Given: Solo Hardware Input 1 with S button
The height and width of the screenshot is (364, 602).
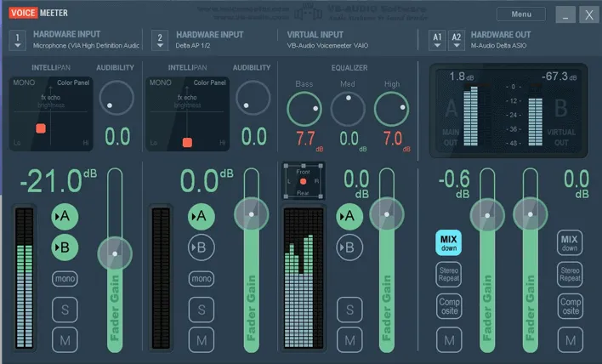Looking at the screenshot, I should pos(65,310).
